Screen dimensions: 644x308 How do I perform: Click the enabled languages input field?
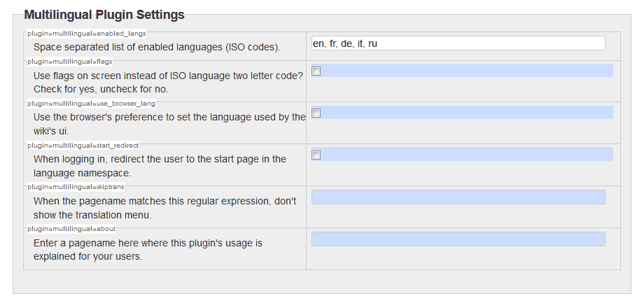pos(458,43)
